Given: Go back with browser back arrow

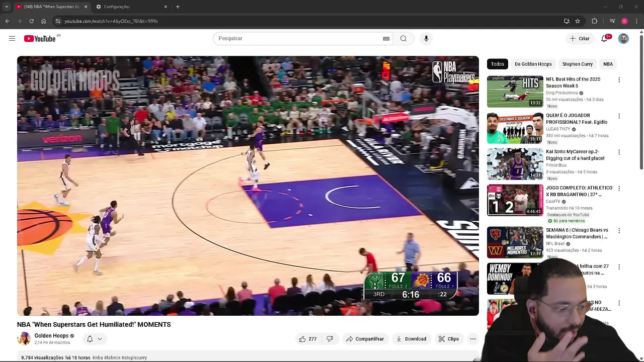Looking at the screenshot, I should point(7,21).
